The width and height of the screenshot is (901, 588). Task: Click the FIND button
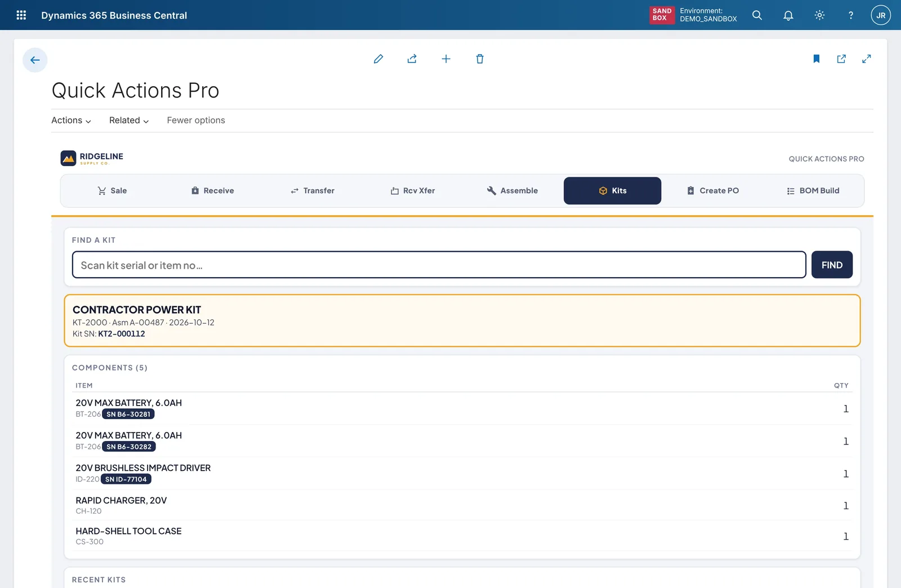coord(832,265)
